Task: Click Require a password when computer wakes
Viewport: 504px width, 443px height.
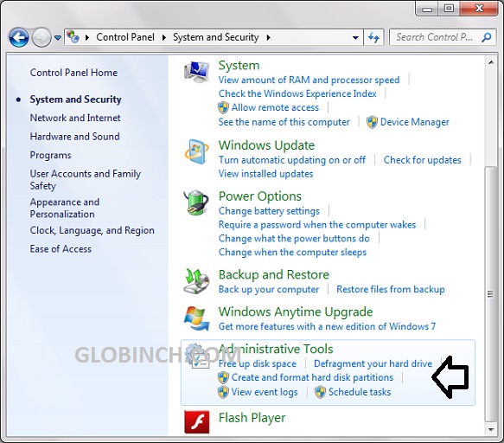Action: point(317,225)
